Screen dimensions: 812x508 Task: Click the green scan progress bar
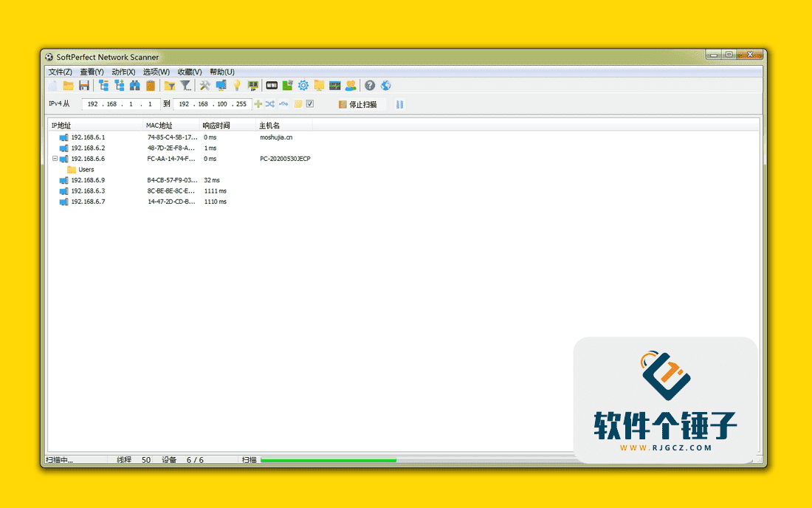click(x=328, y=459)
